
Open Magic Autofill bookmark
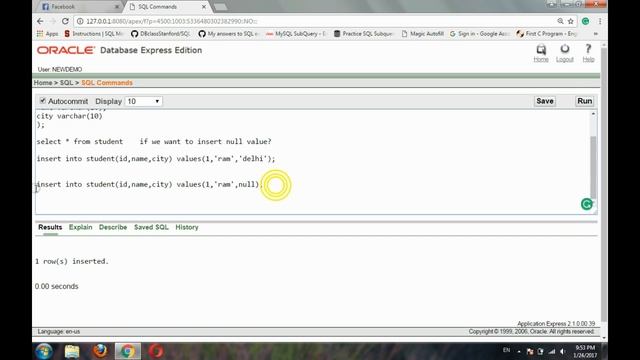(422, 34)
